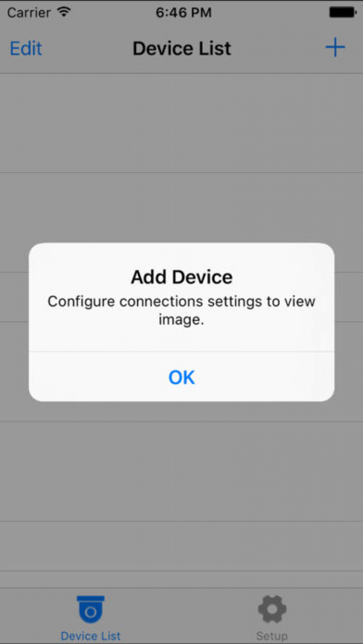The width and height of the screenshot is (363, 644).
Task: Tap the Wi-Fi signal icon in status bar
Action: click(63, 12)
